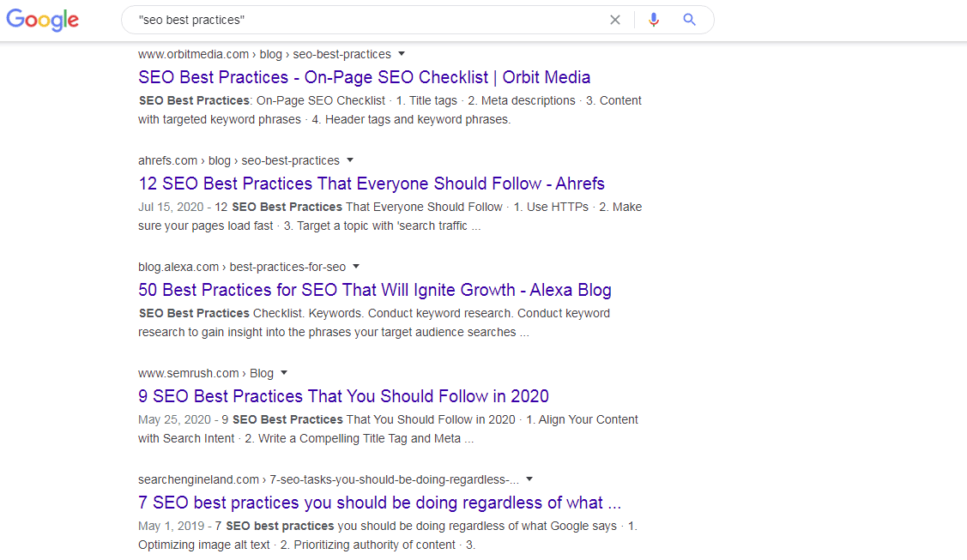Click the ahrefs.com breadcrumb URL
The width and height of the screenshot is (967, 560).
pos(238,160)
